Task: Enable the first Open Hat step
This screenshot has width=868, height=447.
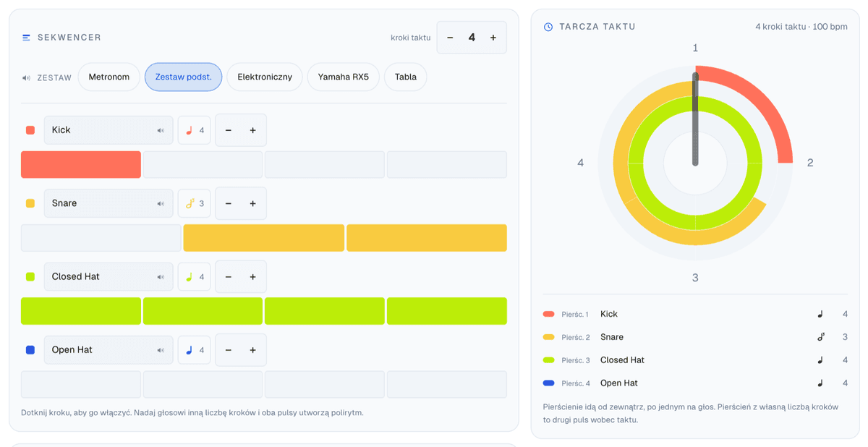Action: pos(81,384)
